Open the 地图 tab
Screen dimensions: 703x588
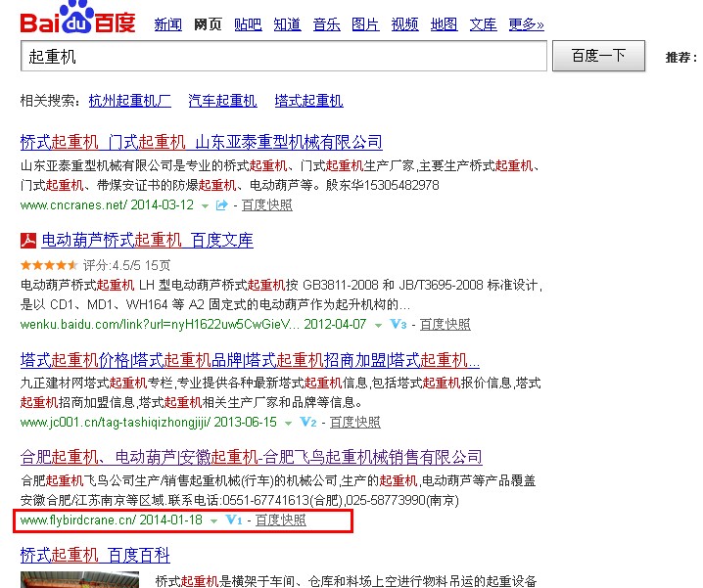[x=444, y=24]
